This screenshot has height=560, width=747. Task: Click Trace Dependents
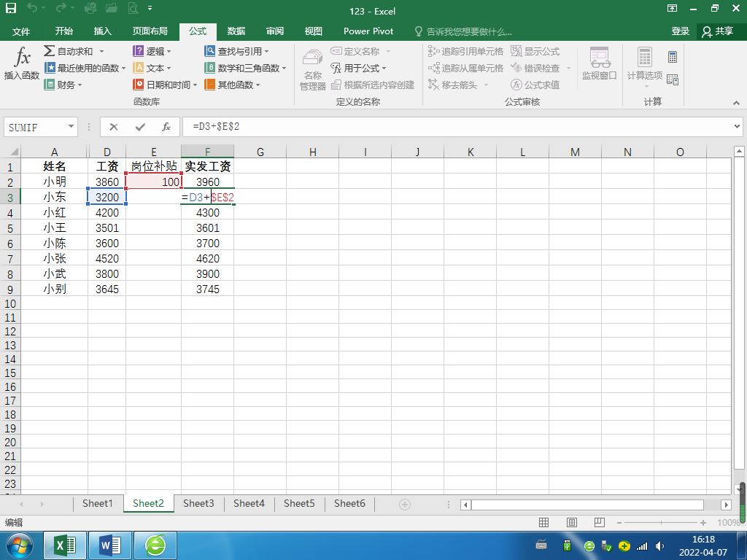click(x=466, y=68)
